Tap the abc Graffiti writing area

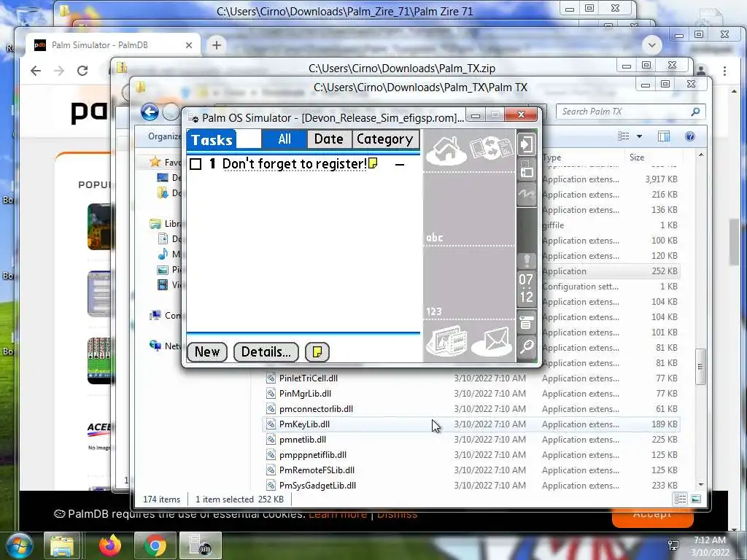tap(469, 209)
